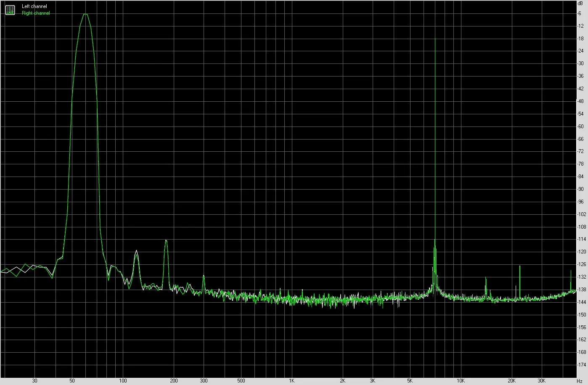The width and height of the screenshot is (588, 385).
Task: Click the "30" frequency axis label
Action: (35, 381)
